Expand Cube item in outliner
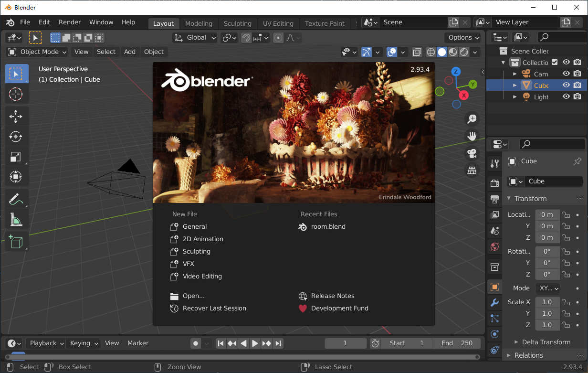Image resolution: width=588 pixels, height=373 pixels. coord(514,85)
